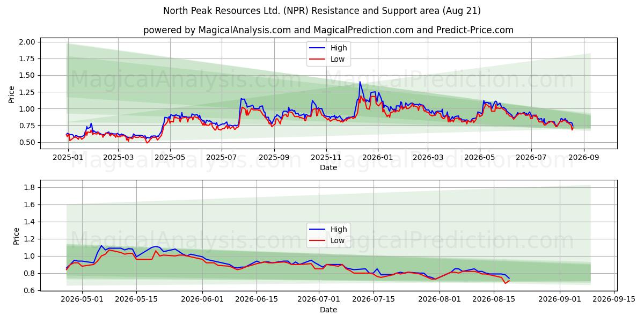
Task: Click the '1.4' price tick on bottom chart
Action: coord(30,222)
